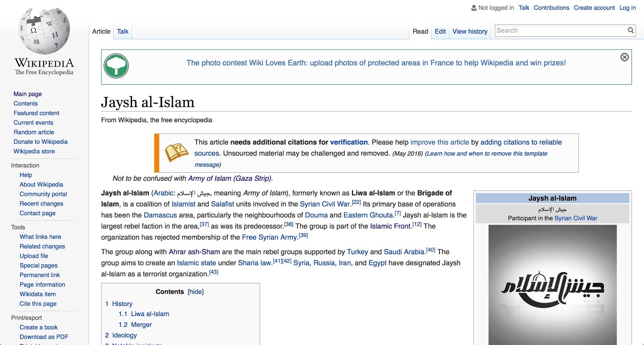Click the question-mark book citation icon

176,153
